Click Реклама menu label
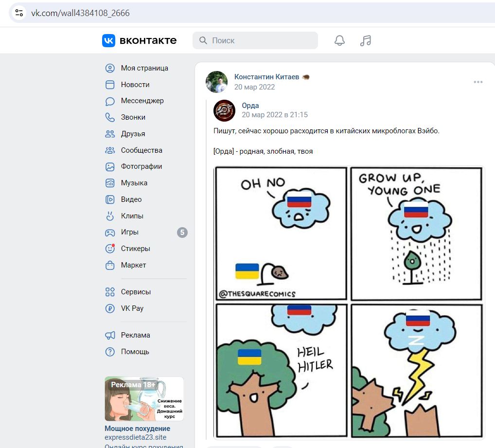Image resolution: width=495 pixels, height=448 pixels. click(136, 335)
